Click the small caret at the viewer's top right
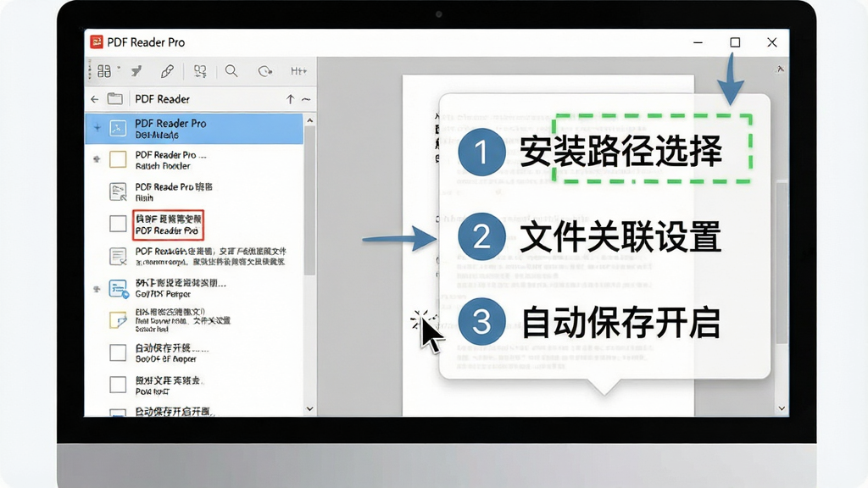868x488 pixels. 781,69
